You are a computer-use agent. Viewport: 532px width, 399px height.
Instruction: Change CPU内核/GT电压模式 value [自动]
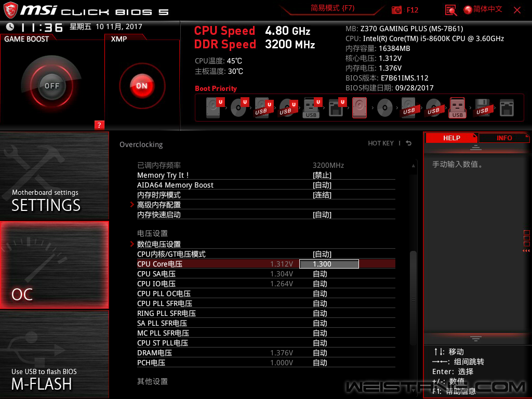tap(322, 254)
